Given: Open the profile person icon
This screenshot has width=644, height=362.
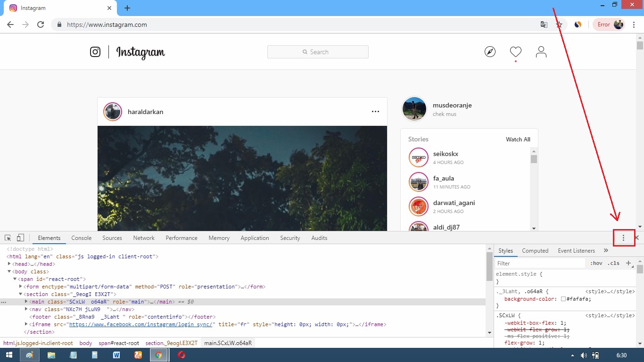Looking at the screenshot, I should pyautogui.click(x=541, y=52).
